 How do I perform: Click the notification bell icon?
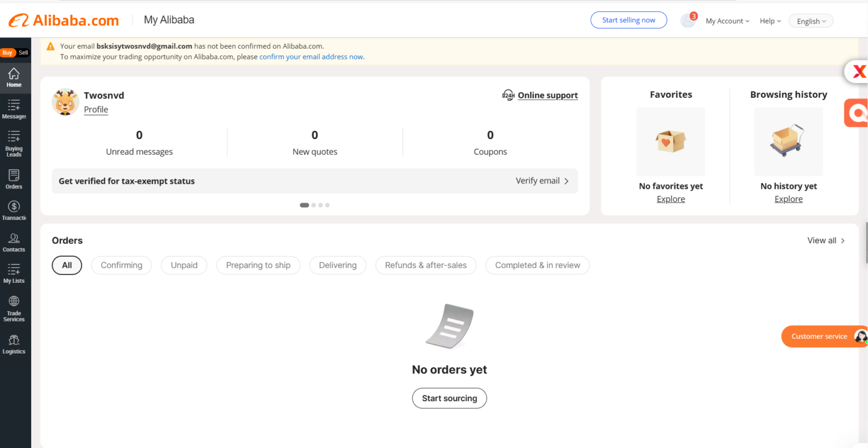pos(688,20)
